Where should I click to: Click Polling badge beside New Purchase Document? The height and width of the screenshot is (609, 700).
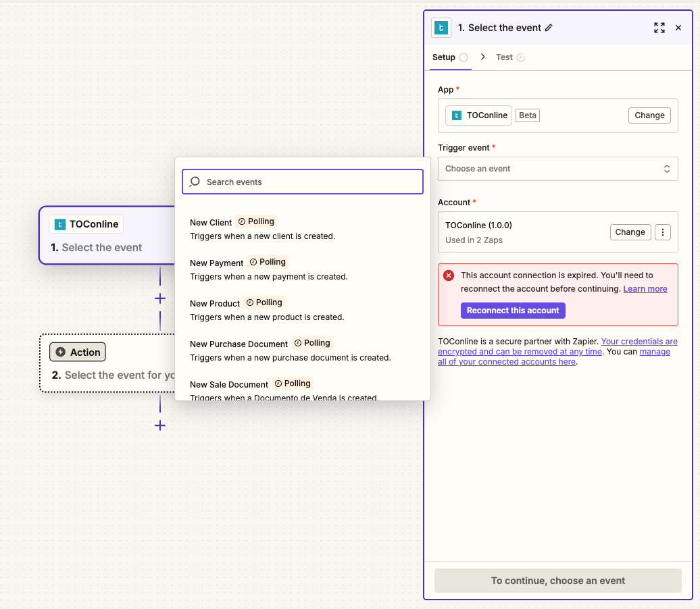(312, 343)
